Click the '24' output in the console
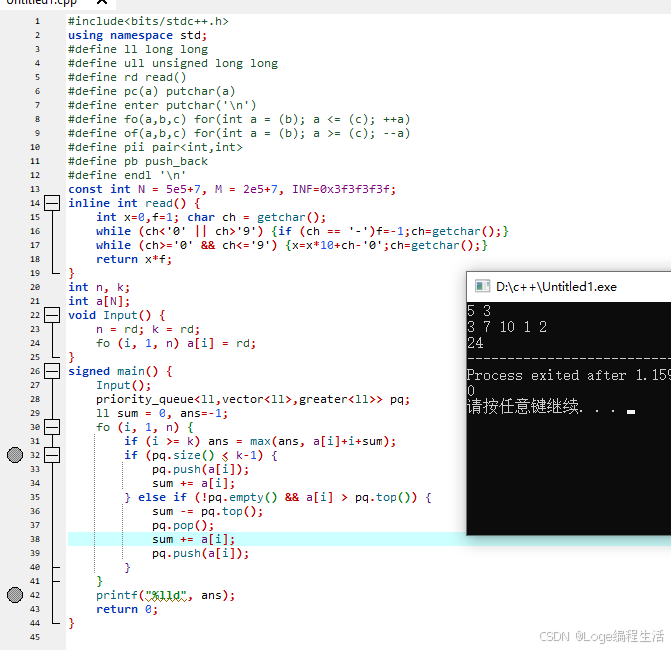671x650 pixels. pyautogui.click(x=475, y=343)
